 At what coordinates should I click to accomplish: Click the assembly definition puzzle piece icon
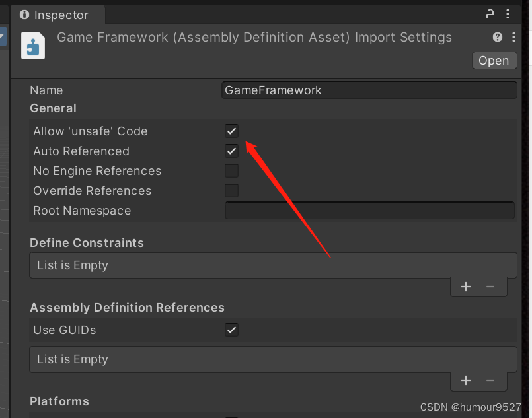[33, 46]
